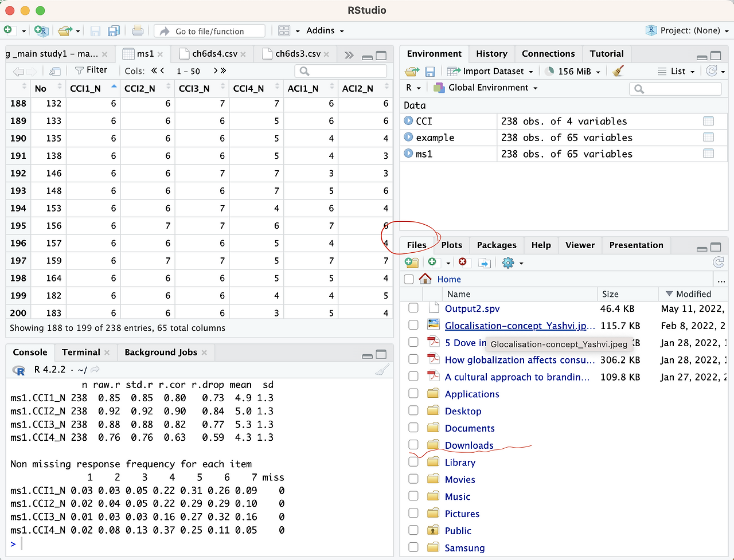Select the Desktop folder checkbox
The image size is (734, 560).
point(413,410)
